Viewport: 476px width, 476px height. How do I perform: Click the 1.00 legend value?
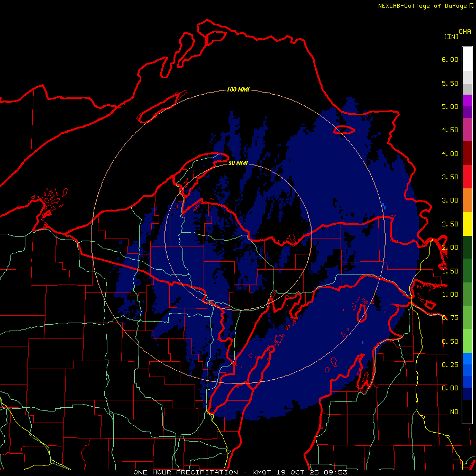(x=450, y=295)
